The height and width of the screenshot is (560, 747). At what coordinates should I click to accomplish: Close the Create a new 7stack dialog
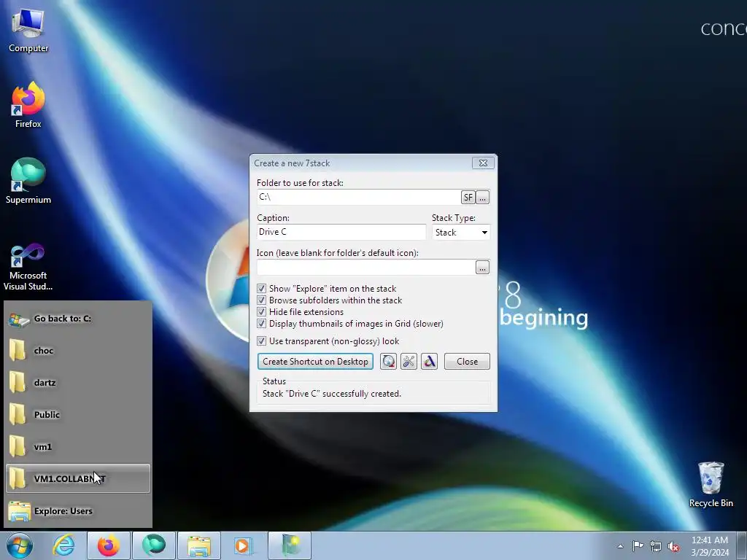[483, 163]
